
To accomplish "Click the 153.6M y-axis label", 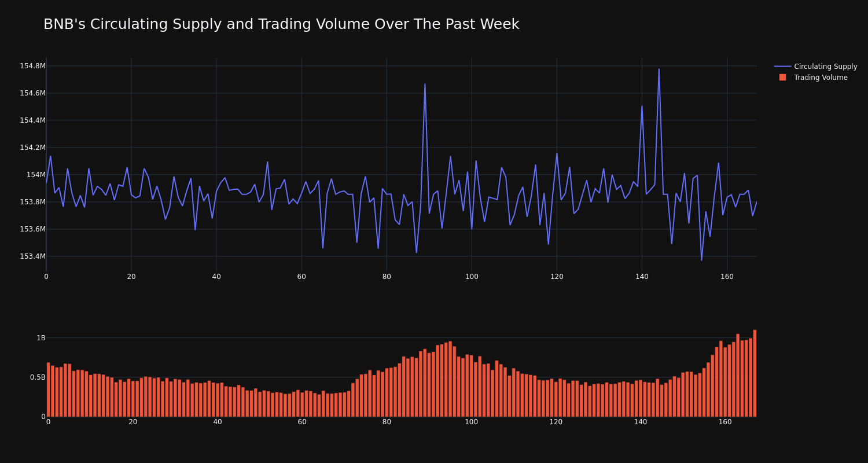I will 32,229.
